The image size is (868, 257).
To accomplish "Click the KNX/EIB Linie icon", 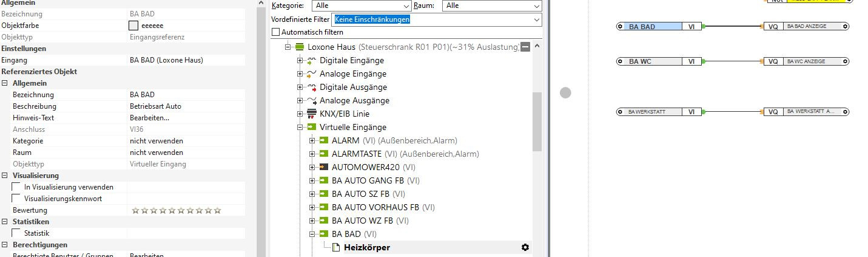I will [x=312, y=114].
